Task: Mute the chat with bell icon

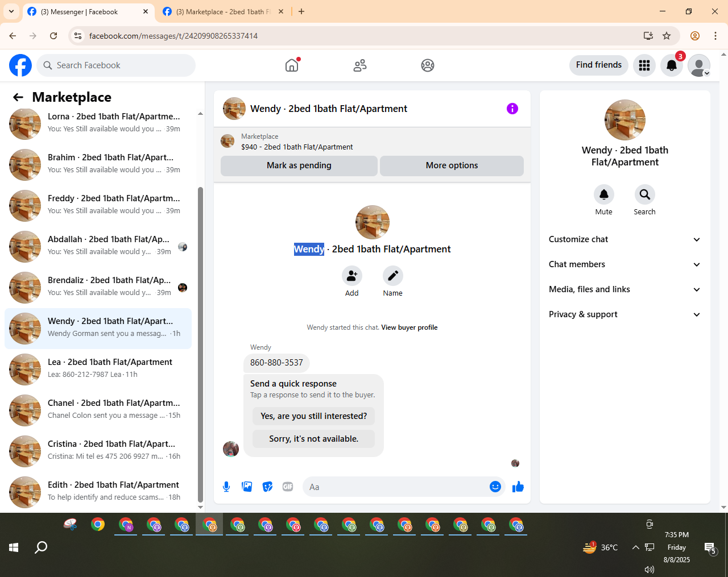Action: (604, 194)
